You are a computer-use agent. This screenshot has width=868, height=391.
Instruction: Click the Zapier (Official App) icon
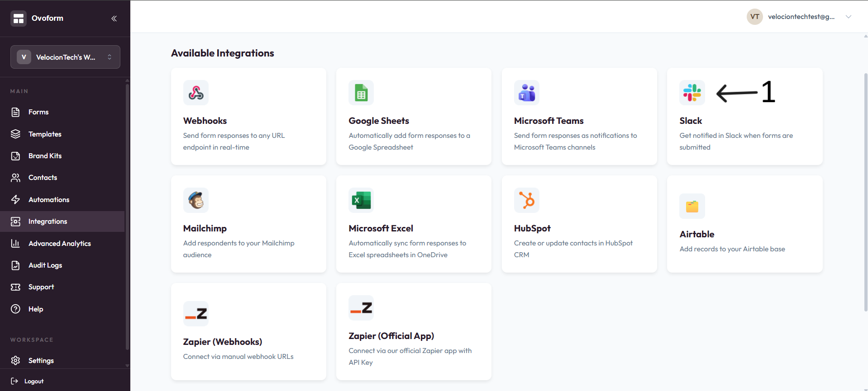point(361,308)
